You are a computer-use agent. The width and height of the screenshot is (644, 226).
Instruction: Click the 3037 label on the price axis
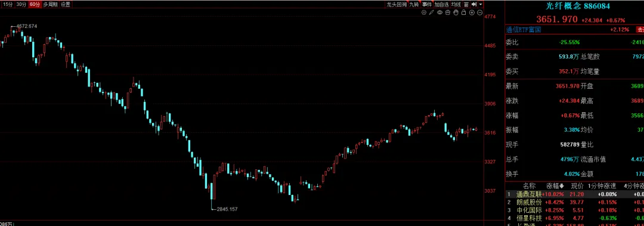pos(490,191)
